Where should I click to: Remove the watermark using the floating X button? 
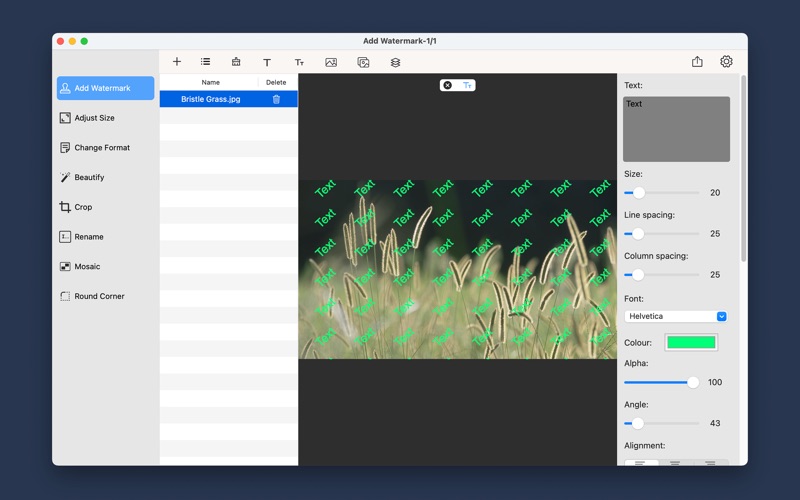click(x=447, y=85)
